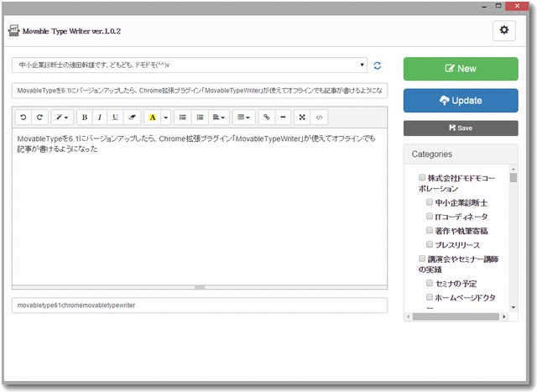This screenshot has width=537, height=392.
Task: Click the entry title input field
Action: tap(200, 91)
